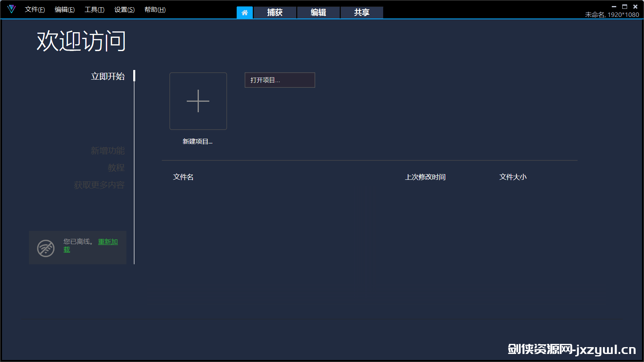The image size is (644, 362).
Task: Switch to the 共享 tab
Action: [x=362, y=12]
